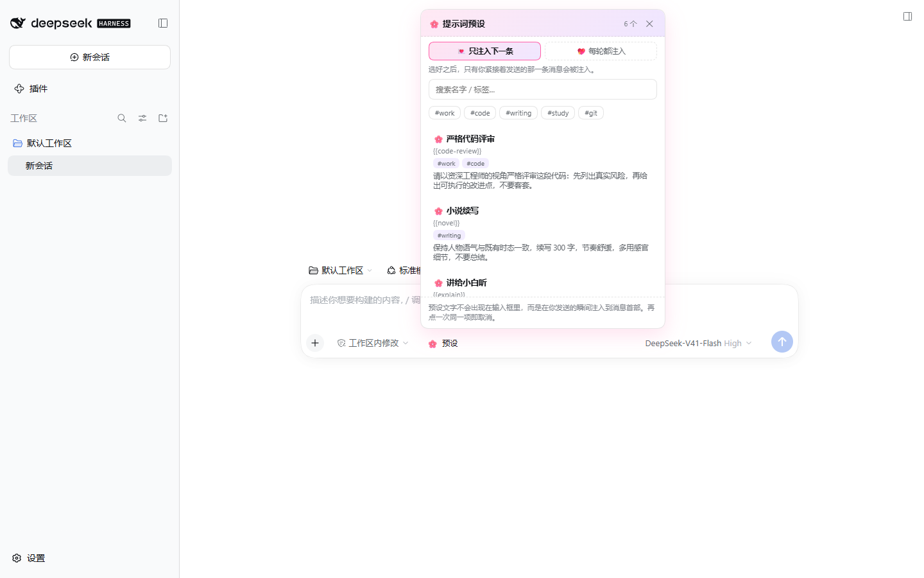Focus the 搜索名字 / 标签 search field
This screenshot has height=578, width=924.
[x=543, y=89]
